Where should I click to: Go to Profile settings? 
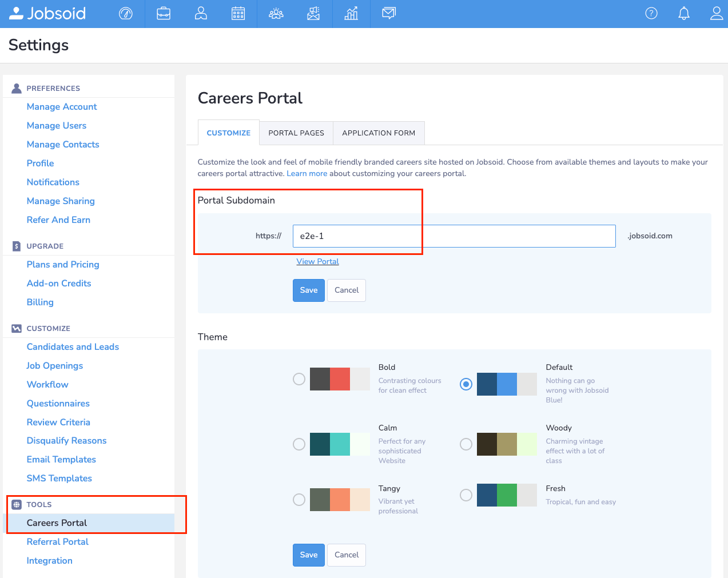point(40,163)
